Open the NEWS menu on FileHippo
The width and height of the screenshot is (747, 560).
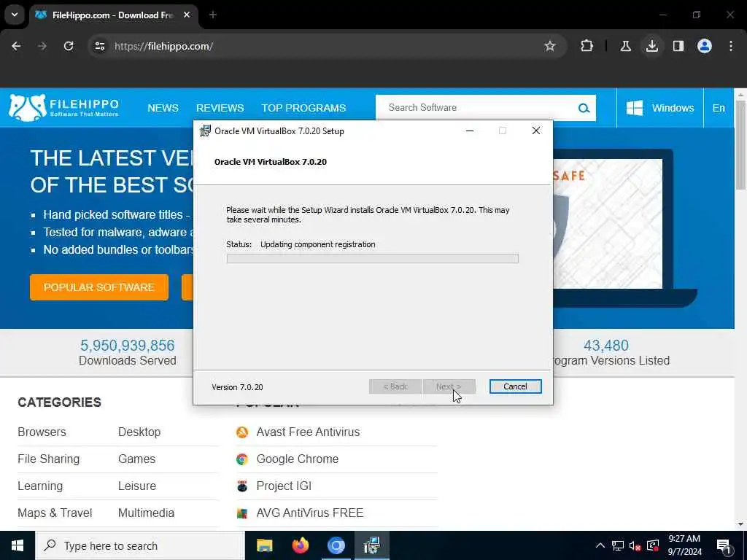[163, 108]
